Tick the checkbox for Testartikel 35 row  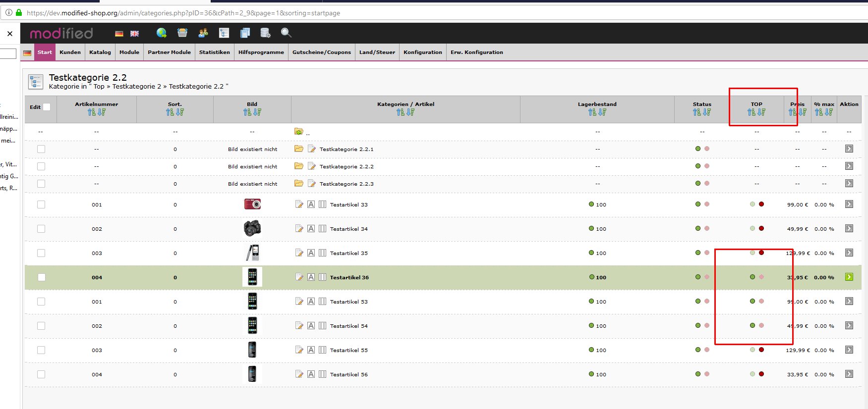point(41,253)
